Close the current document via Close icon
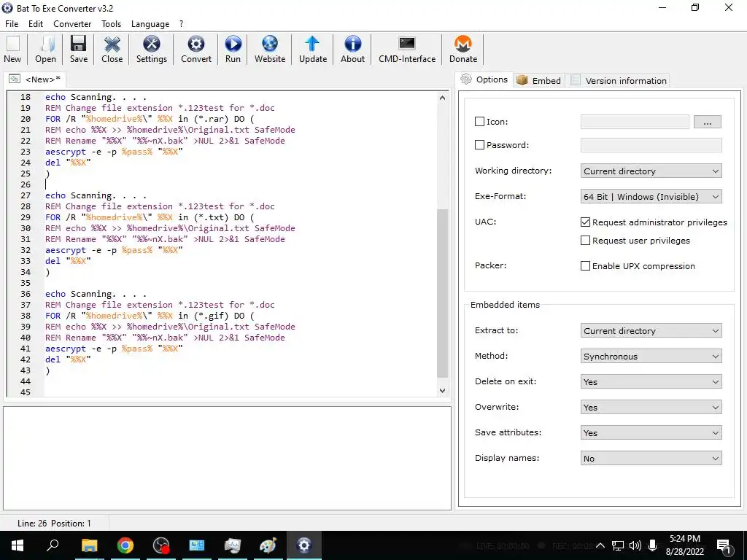This screenshot has width=747, height=560. [x=112, y=49]
